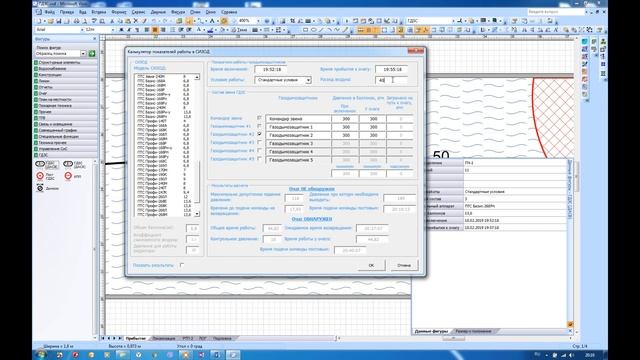Click the Расход воздуха input field
The height and width of the screenshot is (360, 640).
pyautogui.click(x=391, y=80)
